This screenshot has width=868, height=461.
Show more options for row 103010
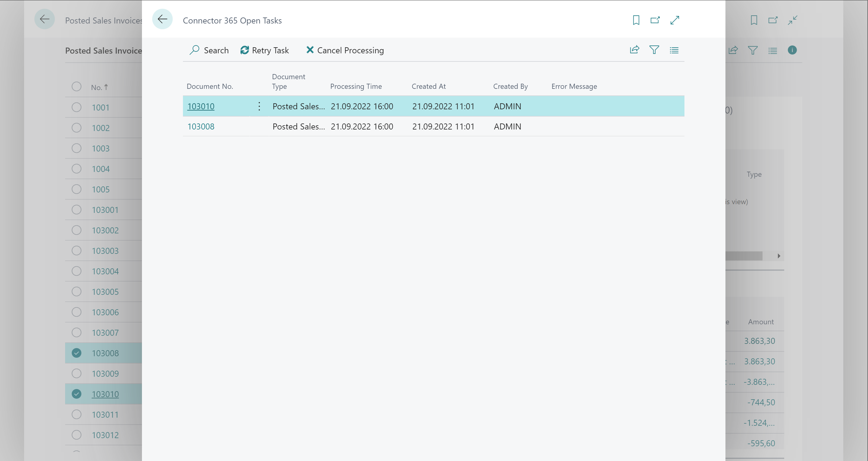click(x=259, y=106)
